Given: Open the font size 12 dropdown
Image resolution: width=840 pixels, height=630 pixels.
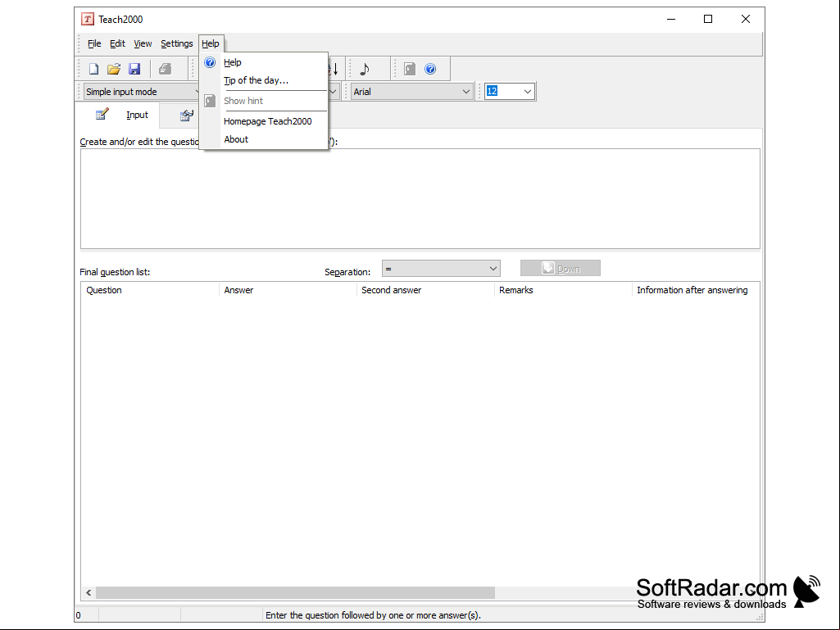Looking at the screenshot, I should 510,92.
